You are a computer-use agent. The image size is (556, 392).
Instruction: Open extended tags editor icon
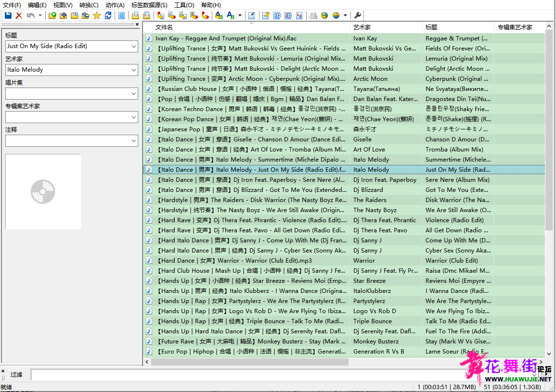point(252,15)
